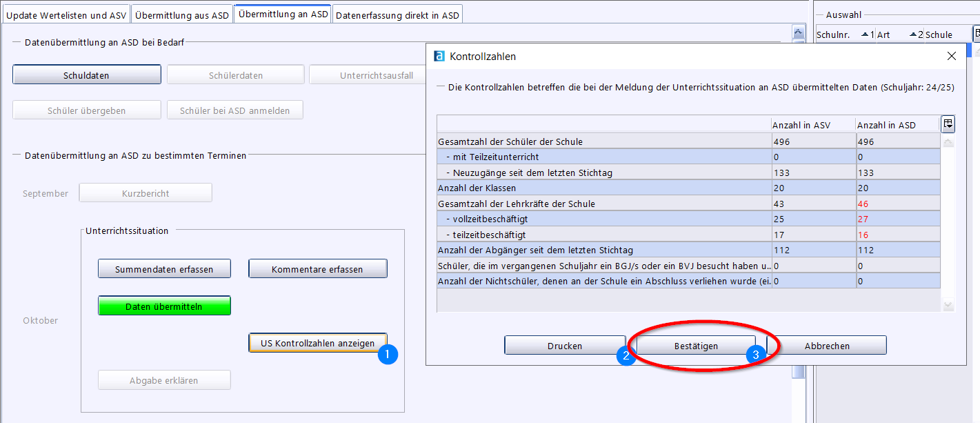Switch to Update Wertelisten und ASV tab
980x423 pixels.
coord(66,14)
